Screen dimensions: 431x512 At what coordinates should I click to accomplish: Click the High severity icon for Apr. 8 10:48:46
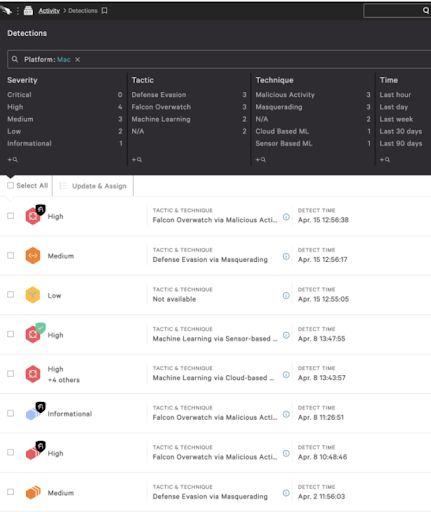(x=32, y=454)
